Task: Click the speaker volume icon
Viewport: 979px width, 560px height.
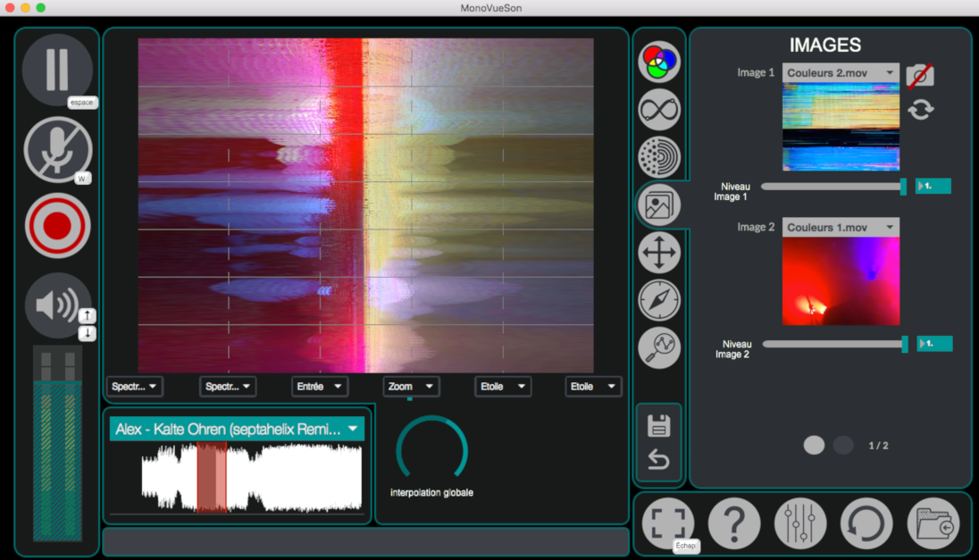Action: [55, 305]
